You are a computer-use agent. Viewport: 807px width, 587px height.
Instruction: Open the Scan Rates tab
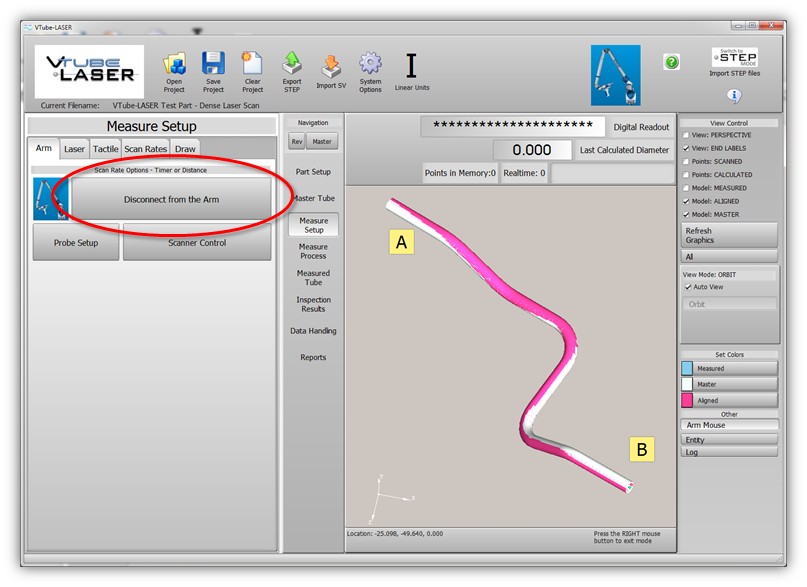click(x=145, y=149)
